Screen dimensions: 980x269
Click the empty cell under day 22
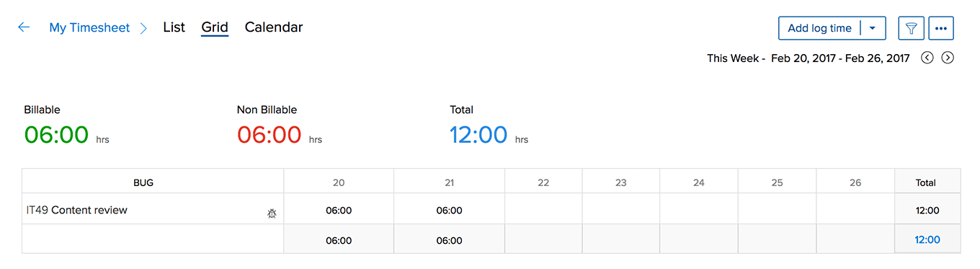[x=543, y=209]
